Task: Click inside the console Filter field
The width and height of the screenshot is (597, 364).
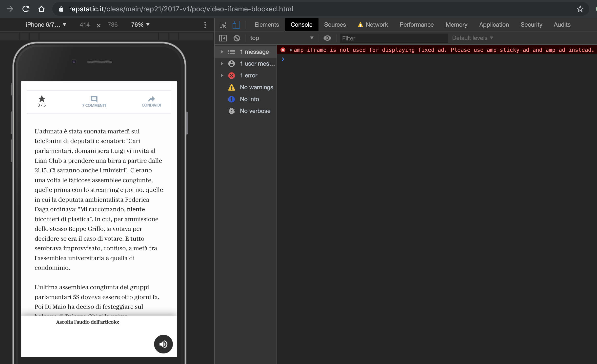Action: (x=394, y=38)
